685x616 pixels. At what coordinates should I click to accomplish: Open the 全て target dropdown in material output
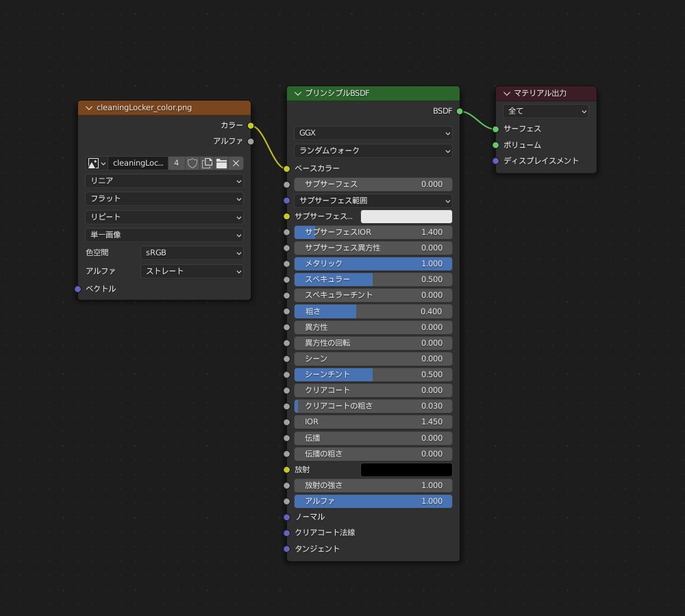click(x=546, y=111)
